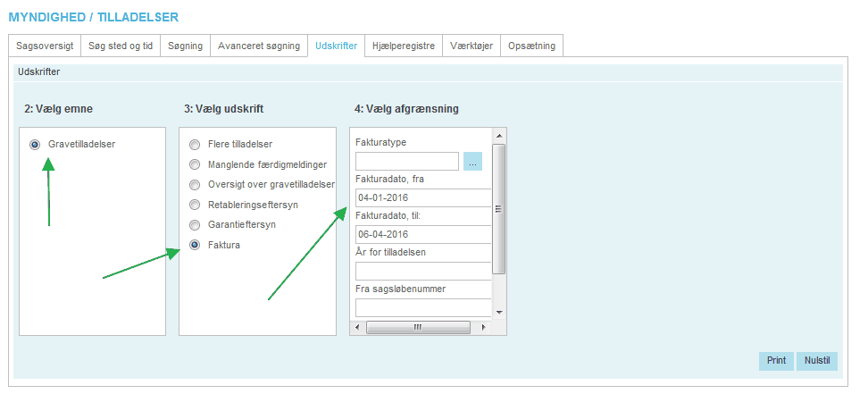Click the Fakturadato, fra date field
This screenshot has height=394, width=868.
click(422, 197)
